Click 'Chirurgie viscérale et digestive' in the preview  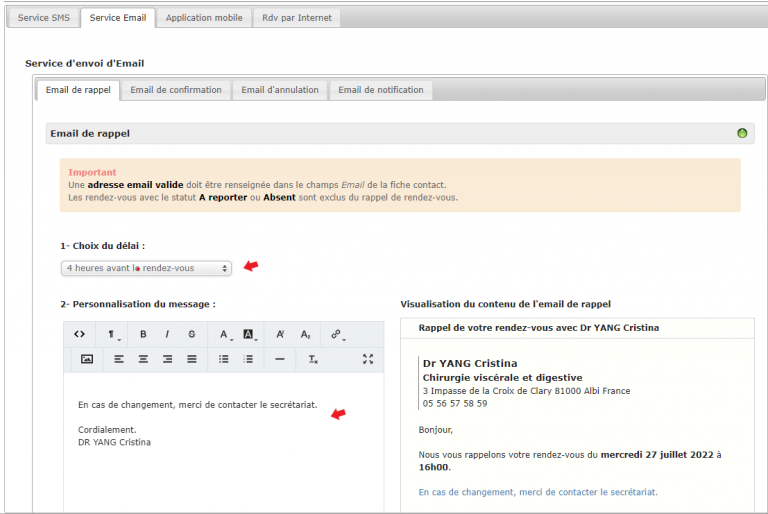(x=502, y=378)
